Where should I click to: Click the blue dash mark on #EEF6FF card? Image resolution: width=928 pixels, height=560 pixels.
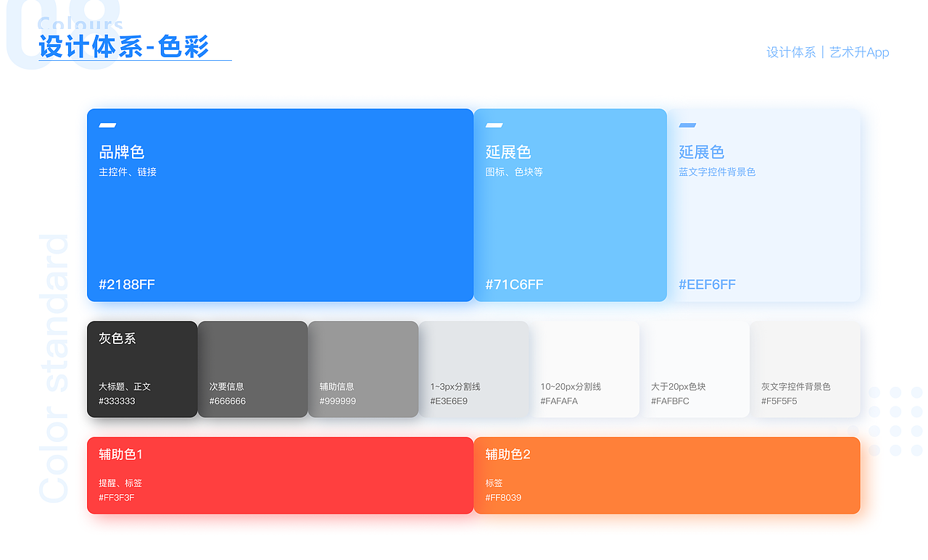[687, 125]
